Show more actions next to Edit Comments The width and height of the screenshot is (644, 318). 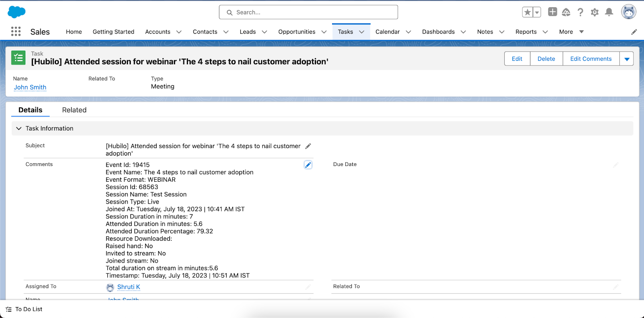(626, 59)
